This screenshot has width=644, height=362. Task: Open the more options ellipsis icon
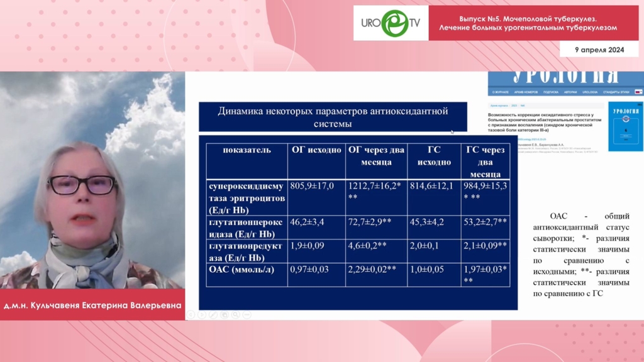(247, 314)
